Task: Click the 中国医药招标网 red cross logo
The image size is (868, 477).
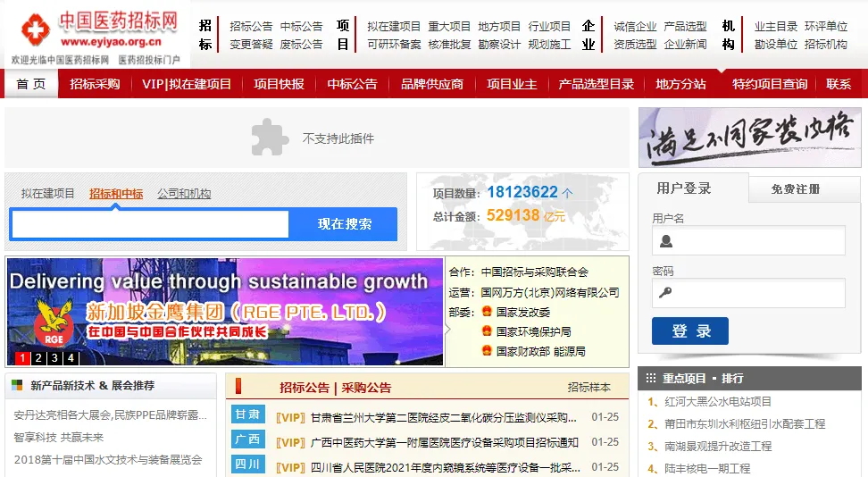Action: (x=36, y=30)
